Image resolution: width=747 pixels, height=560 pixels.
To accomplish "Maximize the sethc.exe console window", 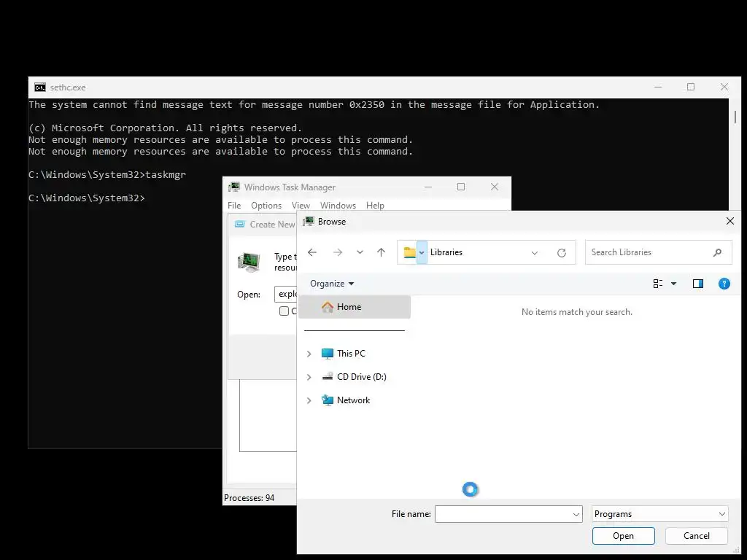I will click(691, 87).
